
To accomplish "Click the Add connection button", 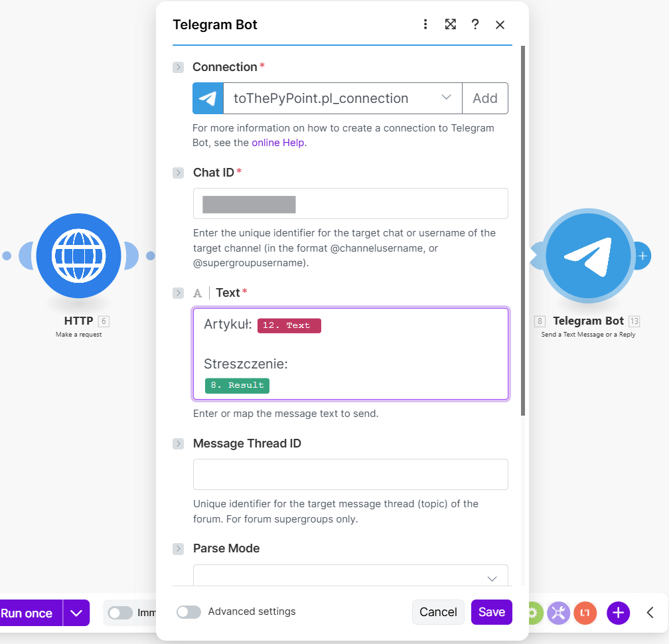I will 485,98.
